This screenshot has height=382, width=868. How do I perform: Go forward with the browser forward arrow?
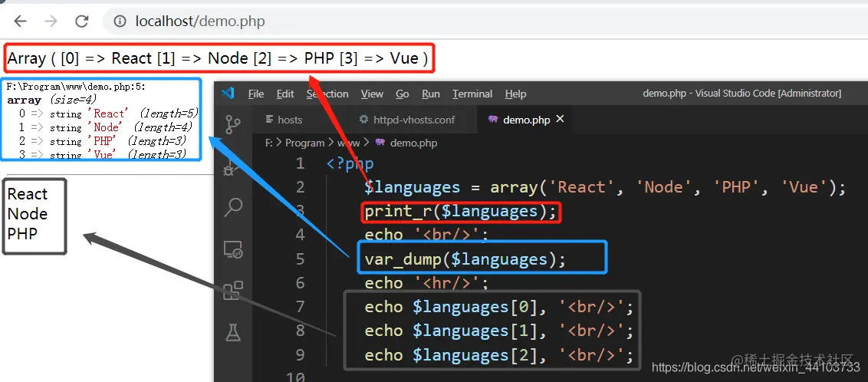pyautogui.click(x=51, y=21)
